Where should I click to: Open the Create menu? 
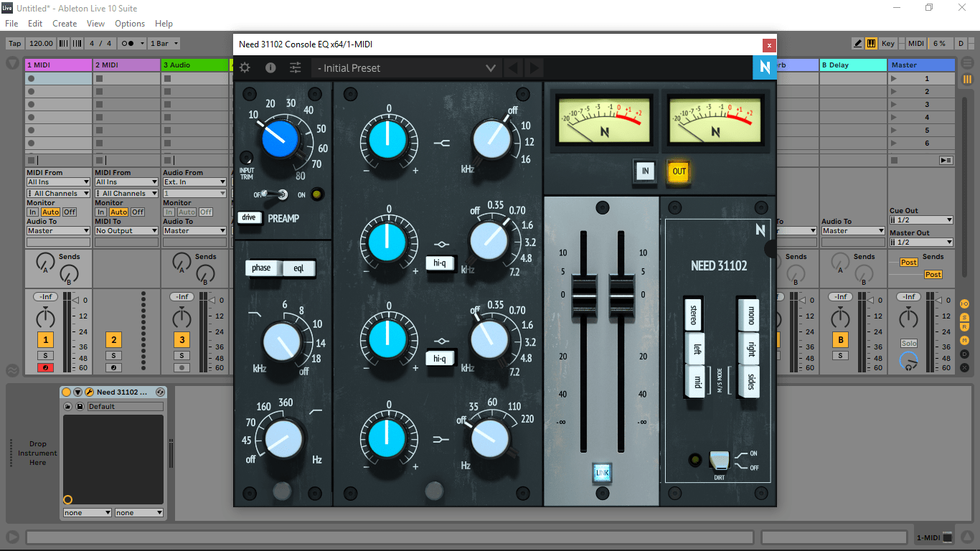coord(65,24)
